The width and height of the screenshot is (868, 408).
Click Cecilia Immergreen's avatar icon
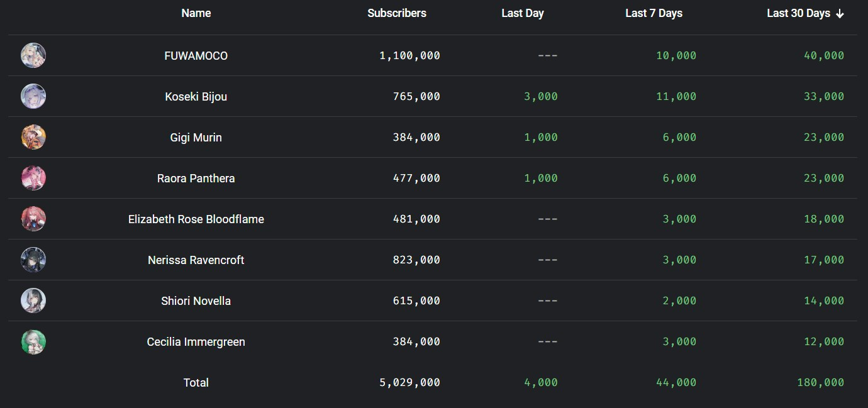33,342
